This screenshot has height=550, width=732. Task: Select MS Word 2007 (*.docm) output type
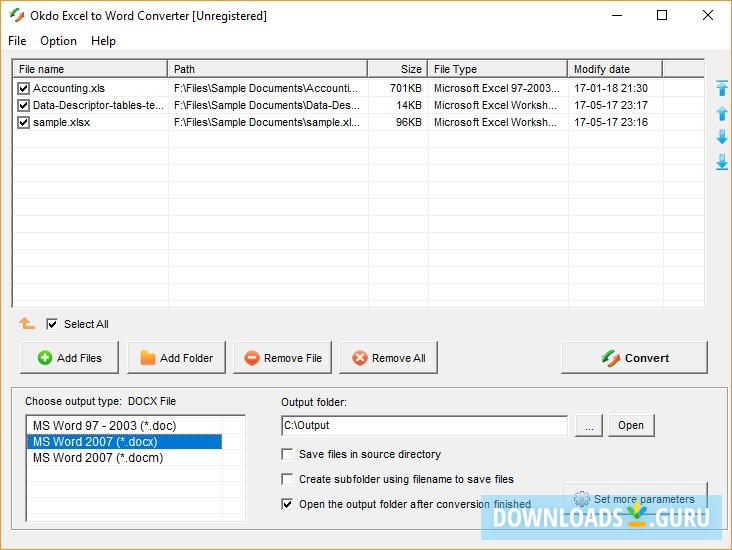tap(124, 458)
